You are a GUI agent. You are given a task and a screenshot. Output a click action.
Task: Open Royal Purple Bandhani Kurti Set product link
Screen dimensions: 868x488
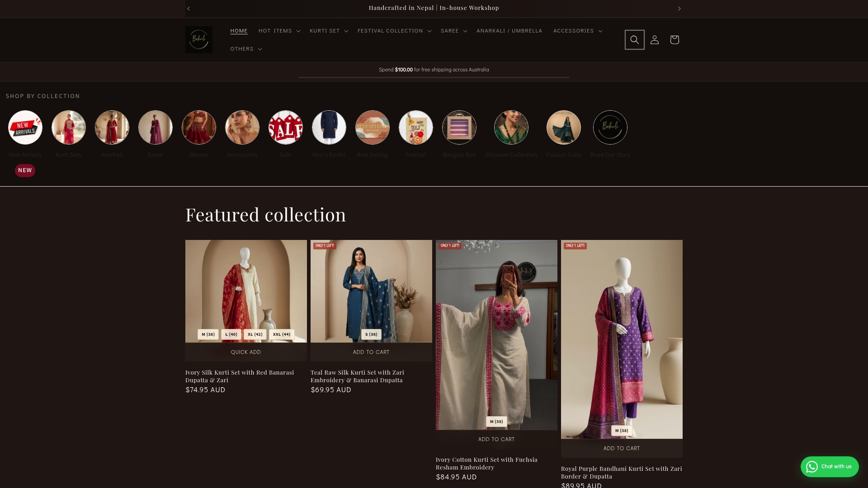[622, 473]
